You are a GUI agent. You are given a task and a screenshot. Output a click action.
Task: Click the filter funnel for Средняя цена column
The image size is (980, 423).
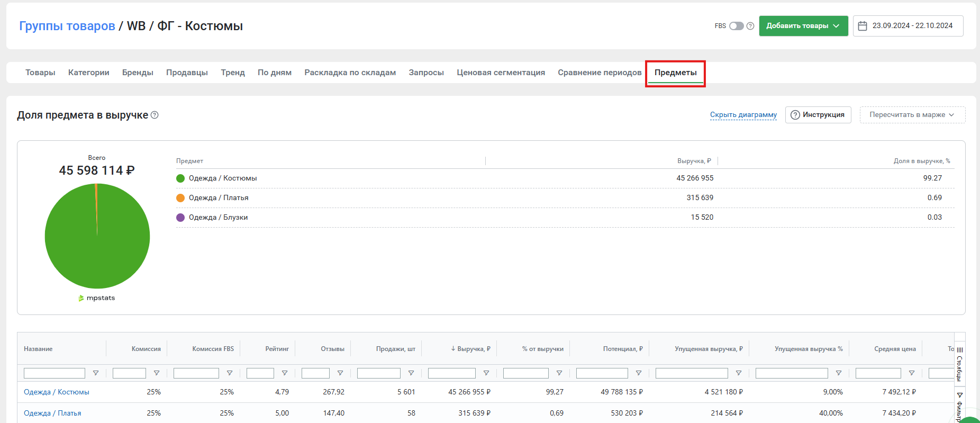click(912, 373)
